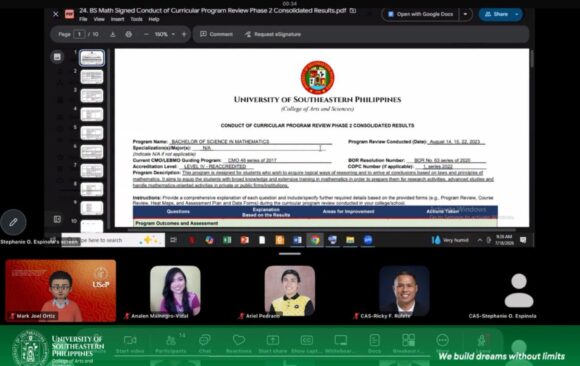Select Analen Malnegro-Vidal participant tile
The height and width of the screenshot is (366, 580).
[x=175, y=291]
